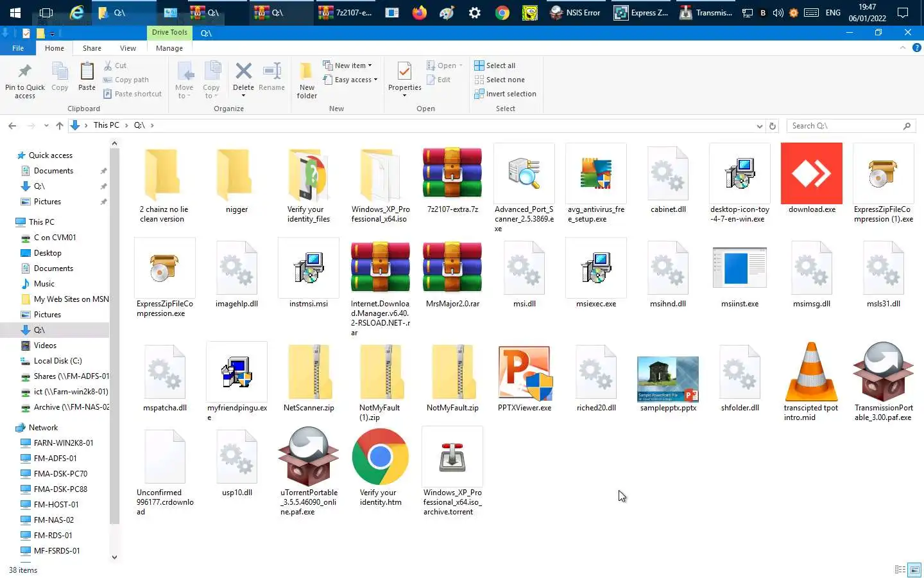Switch to large icons view in status bar
The image size is (924, 578).
pyautogui.click(x=915, y=570)
